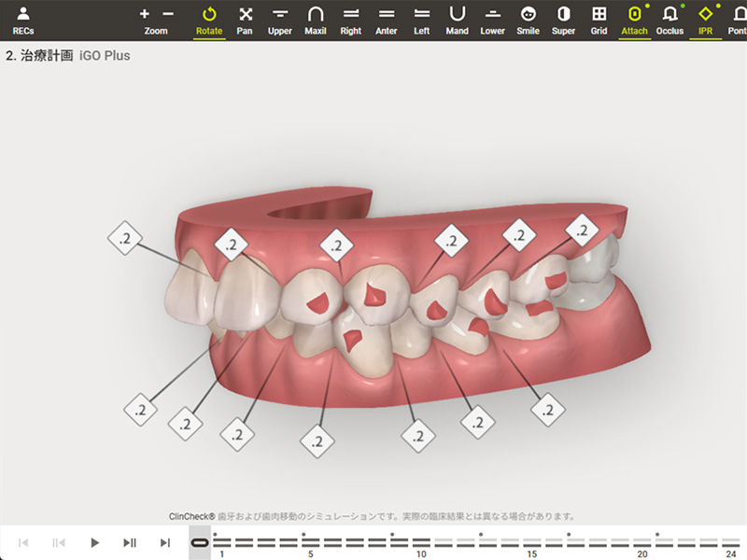747x560 pixels.
Task: Show the Right side view
Action: (x=351, y=20)
